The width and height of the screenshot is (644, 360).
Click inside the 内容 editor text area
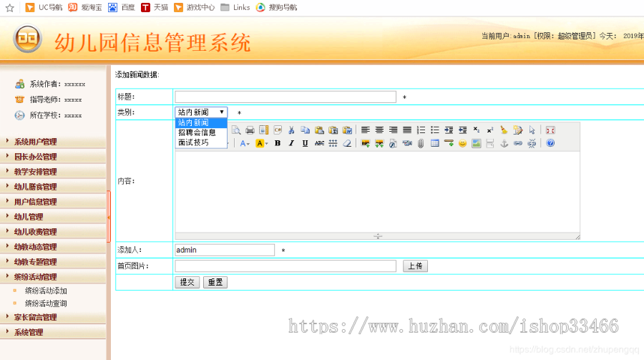(377, 192)
